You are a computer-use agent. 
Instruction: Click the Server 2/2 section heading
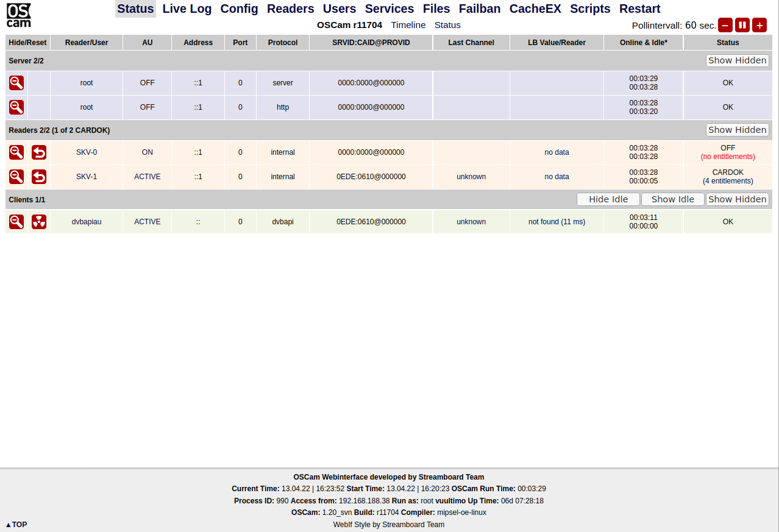point(26,61)
